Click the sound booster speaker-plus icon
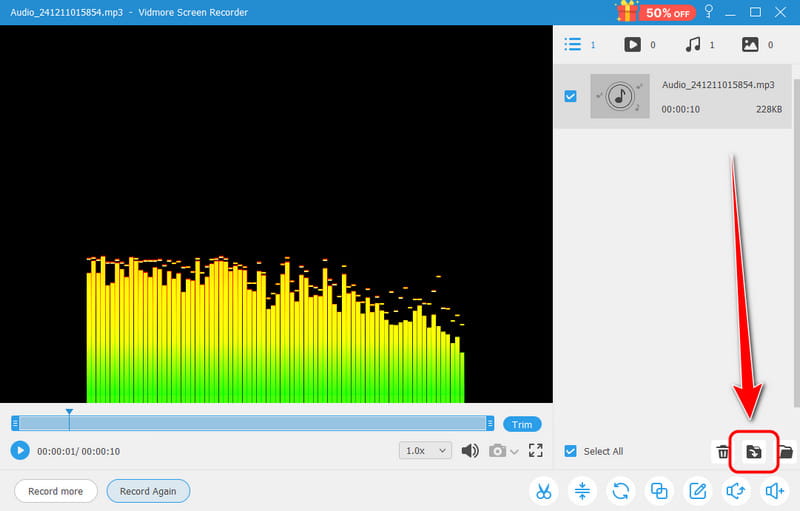 [x=774, y=491]
